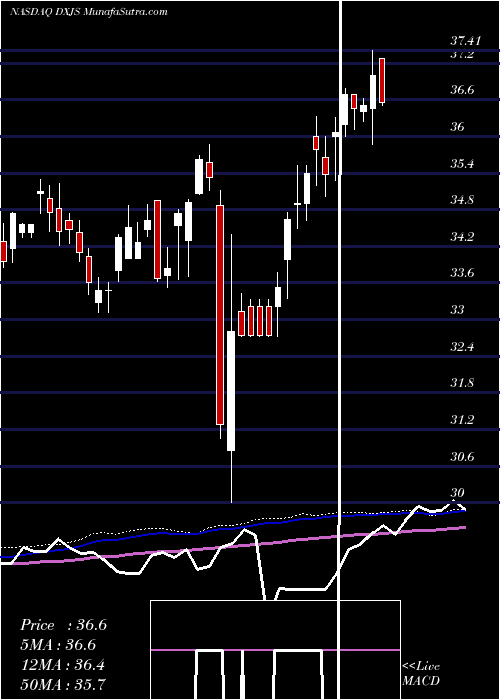Click the Price : 36.6 readout
This screenshot has height=700, width=500.
click(x=63, y=625)
